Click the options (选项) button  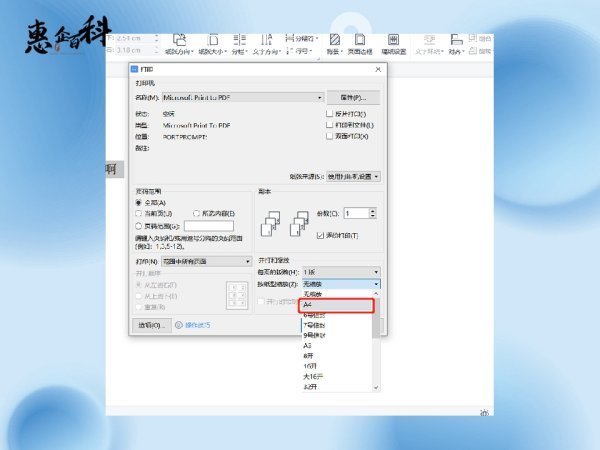tap(150, 324)
